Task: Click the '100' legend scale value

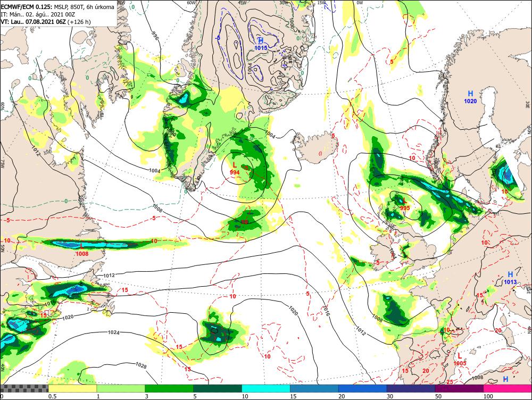Action: pos(488,396)
